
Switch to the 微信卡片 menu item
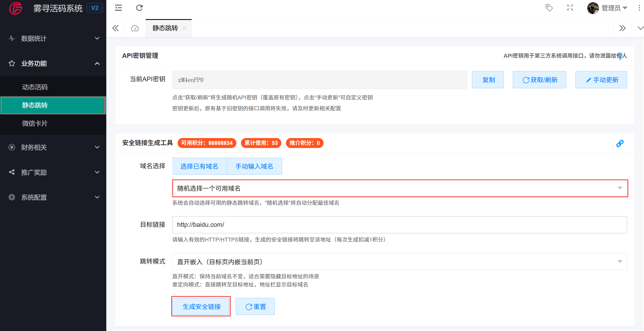click(x=35, y=124)
